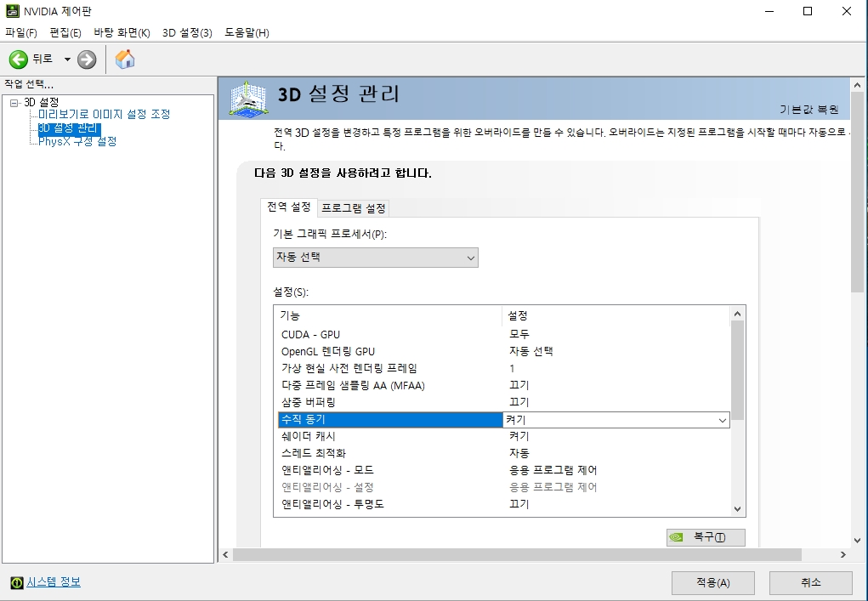The height and width of the screenshot is (601, 868).
Task: Open the 3D 설정(3) menu
Action: point(187,32)
